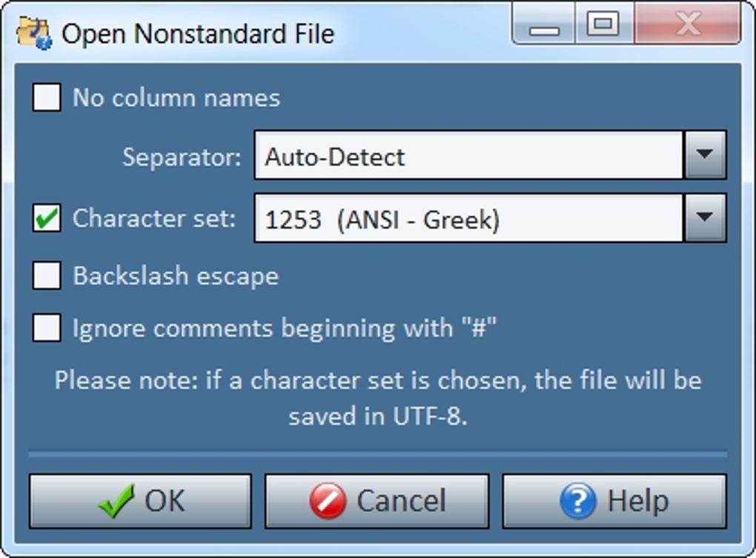Viewport: 756px width, 558px height.
Task: Click the "Ignore comments beginning" label text
Action: pos(284,328)
